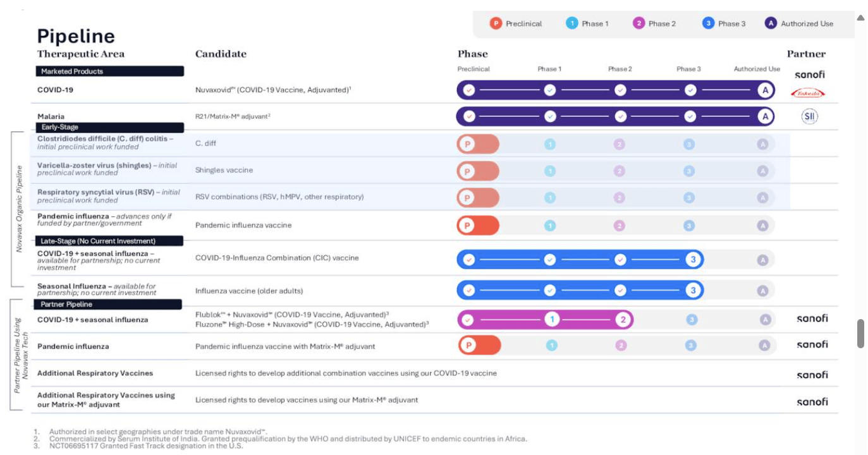Click the Phase 3 marker for CIC vaccine
This screenshot has width=868, height=455.
click(x=693, y=259)
